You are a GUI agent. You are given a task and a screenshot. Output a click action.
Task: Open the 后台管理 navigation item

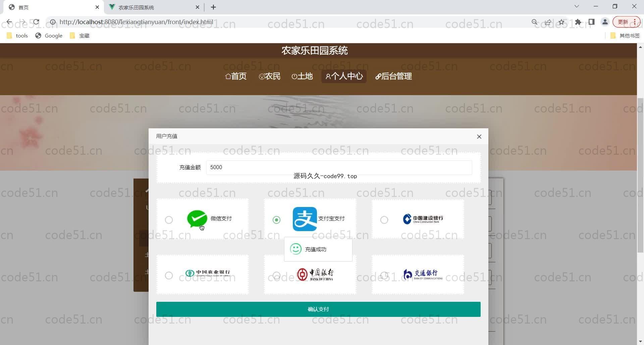(x=393, y=76)
